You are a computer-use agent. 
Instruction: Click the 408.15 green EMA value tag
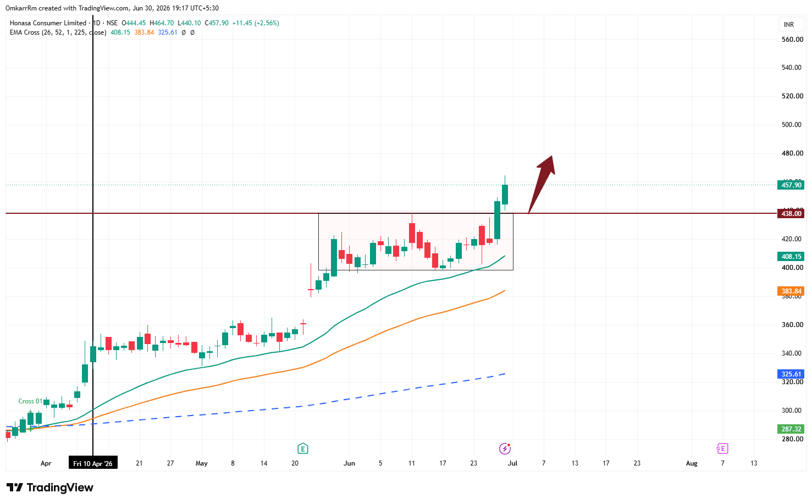(791, 257)
